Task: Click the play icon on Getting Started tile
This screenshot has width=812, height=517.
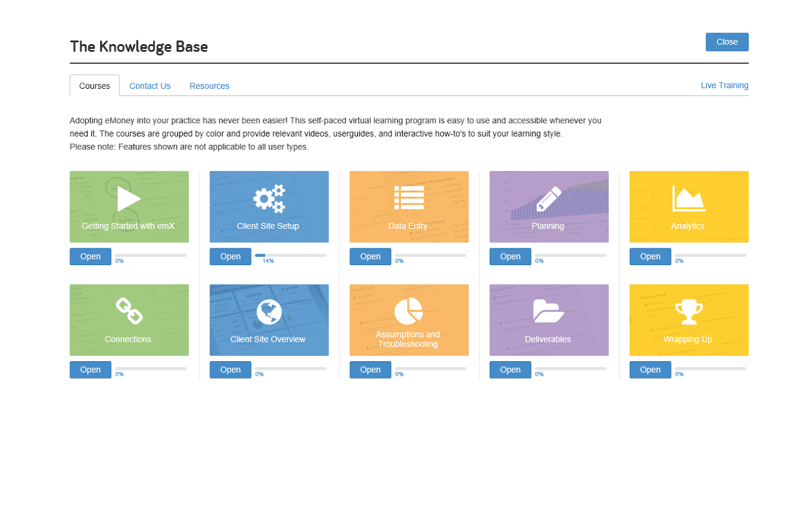Action: point(129,199)
